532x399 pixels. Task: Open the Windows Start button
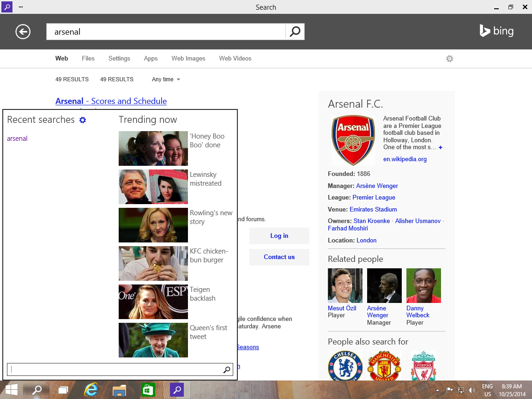pyautogui.click(x=12, y=390)
